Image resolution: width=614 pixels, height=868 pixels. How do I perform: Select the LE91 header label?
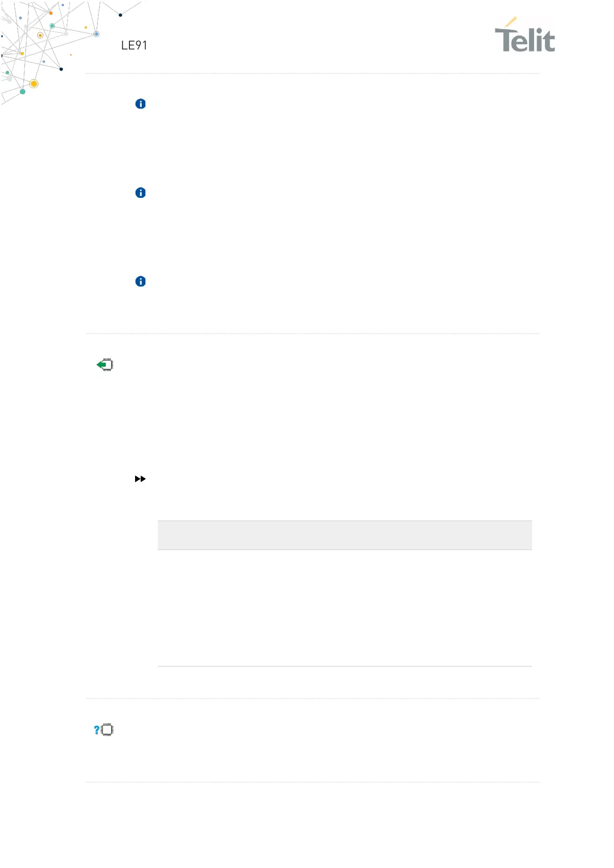134,45
